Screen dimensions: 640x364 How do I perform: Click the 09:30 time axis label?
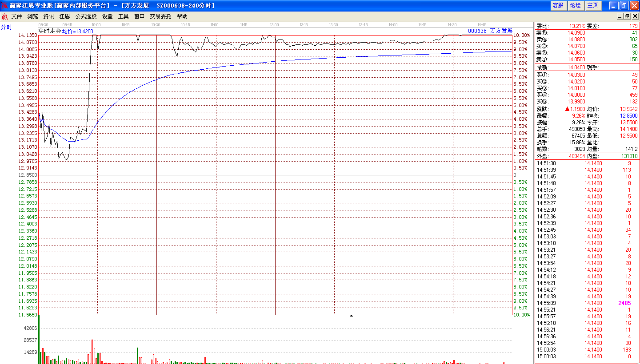(44, 25)
